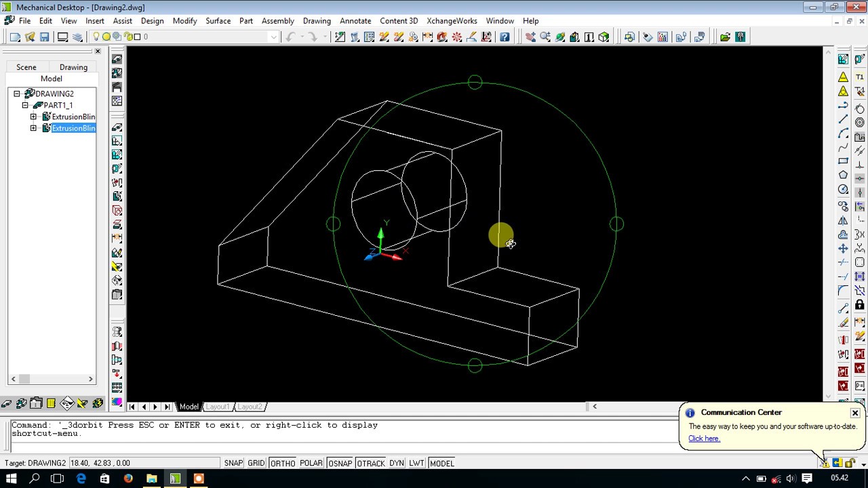Click the diamond face icon in browser toolbar

[66, 404]
